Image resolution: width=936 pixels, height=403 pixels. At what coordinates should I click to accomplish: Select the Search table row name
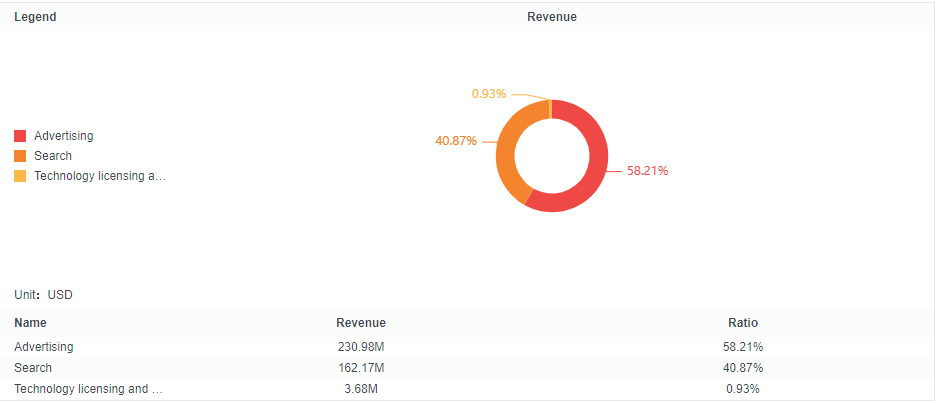coord(33,368)
